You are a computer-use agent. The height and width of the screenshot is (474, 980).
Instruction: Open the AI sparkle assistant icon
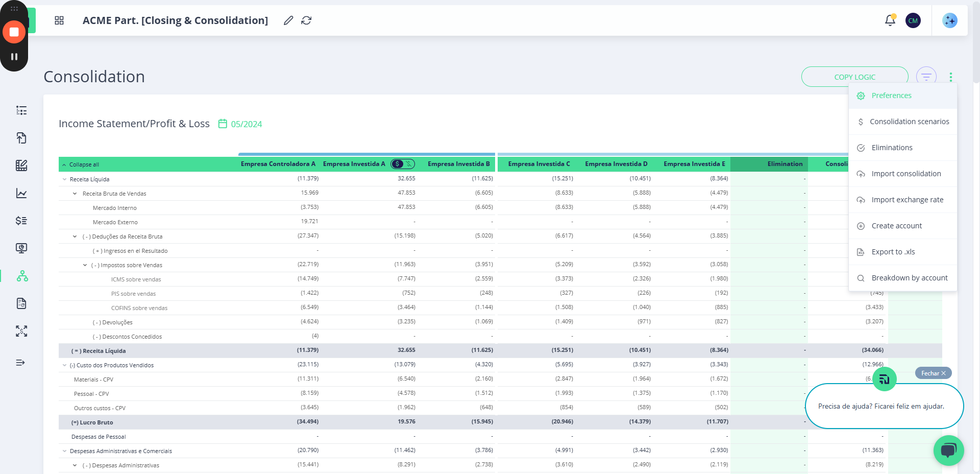949,20
